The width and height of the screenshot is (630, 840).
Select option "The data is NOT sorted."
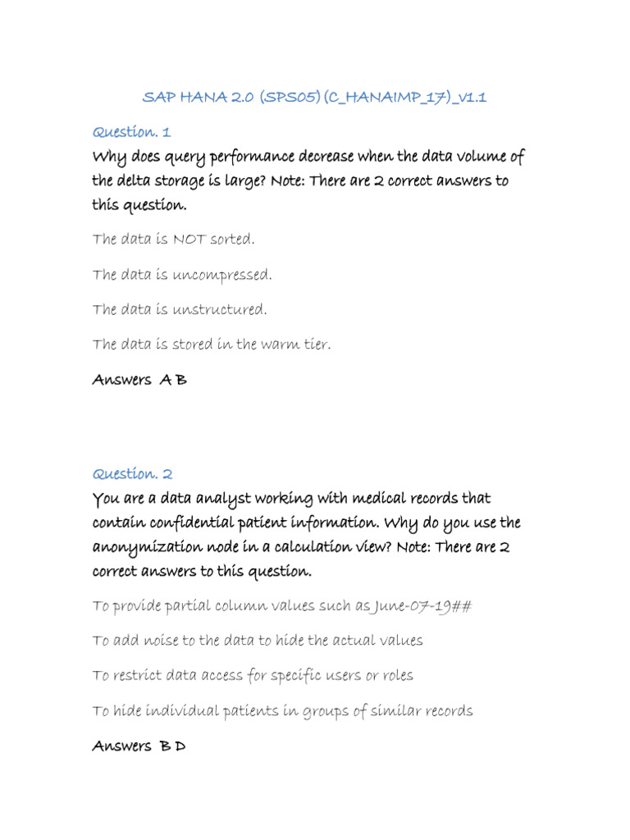tap(174, 240)
